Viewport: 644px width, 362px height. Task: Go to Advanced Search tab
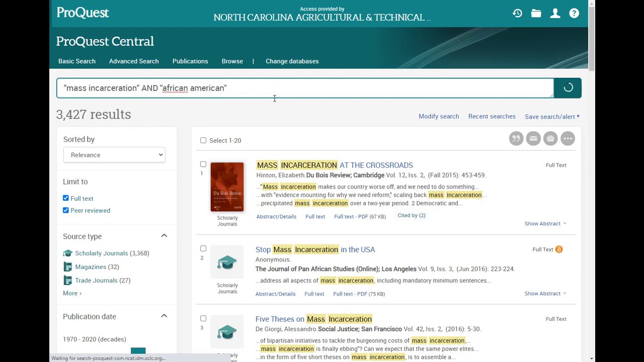[x=134, y=61]
